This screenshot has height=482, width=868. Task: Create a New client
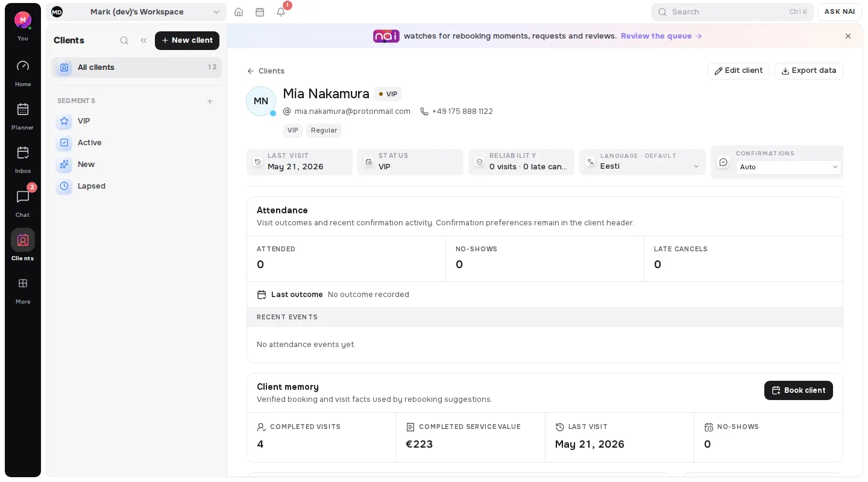click(187, 40)
